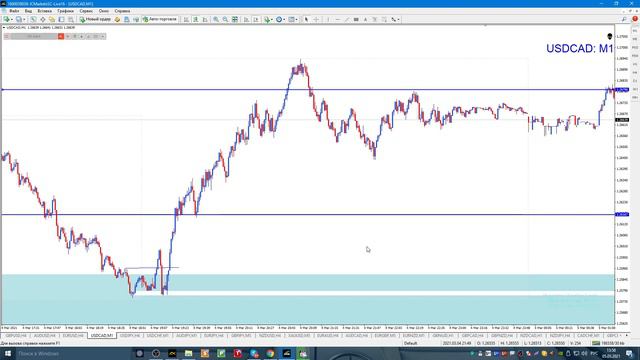
Task: Launch MetaEditor from the toolbar
Action: click(x=117, y=19)
